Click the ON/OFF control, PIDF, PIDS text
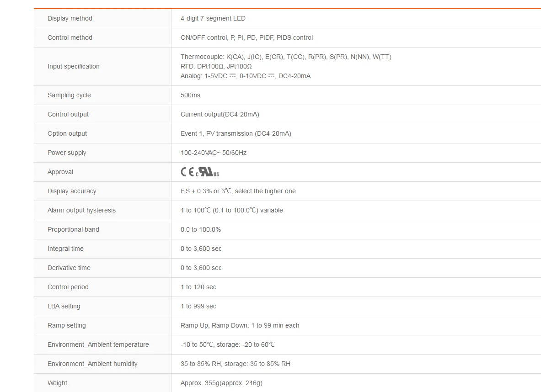The height and width of the screenshot is (392, 541). point(246,37)
